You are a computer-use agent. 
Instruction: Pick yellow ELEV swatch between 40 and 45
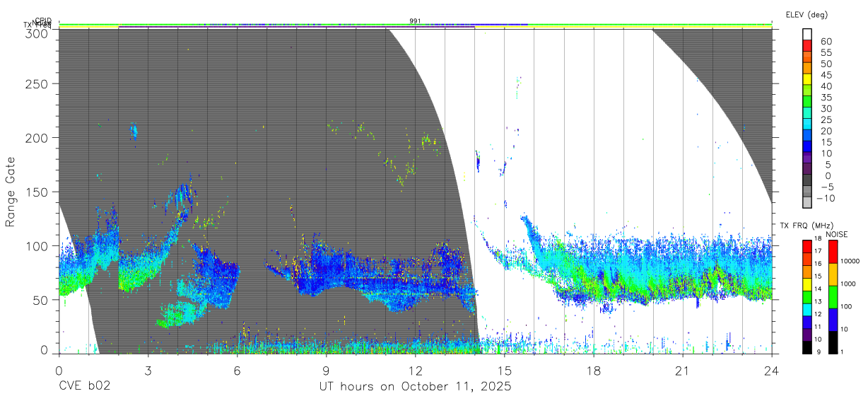click(x=808, y=79)
